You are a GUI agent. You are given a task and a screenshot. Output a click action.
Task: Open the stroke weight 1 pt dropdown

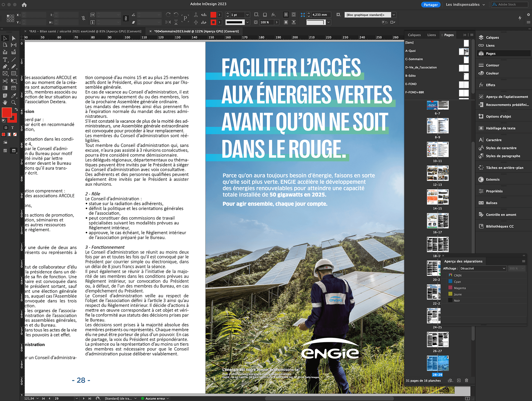(x=247, y=15)
